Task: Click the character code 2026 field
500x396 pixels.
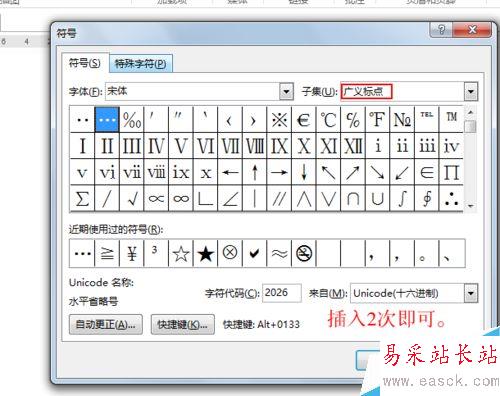Action: pyautogui.click(x=282, y=293)
